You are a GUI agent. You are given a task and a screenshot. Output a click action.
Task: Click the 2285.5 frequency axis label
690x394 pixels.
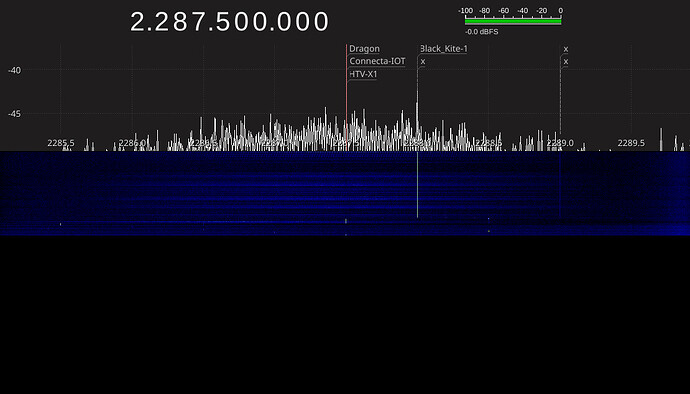click(61, 143)
